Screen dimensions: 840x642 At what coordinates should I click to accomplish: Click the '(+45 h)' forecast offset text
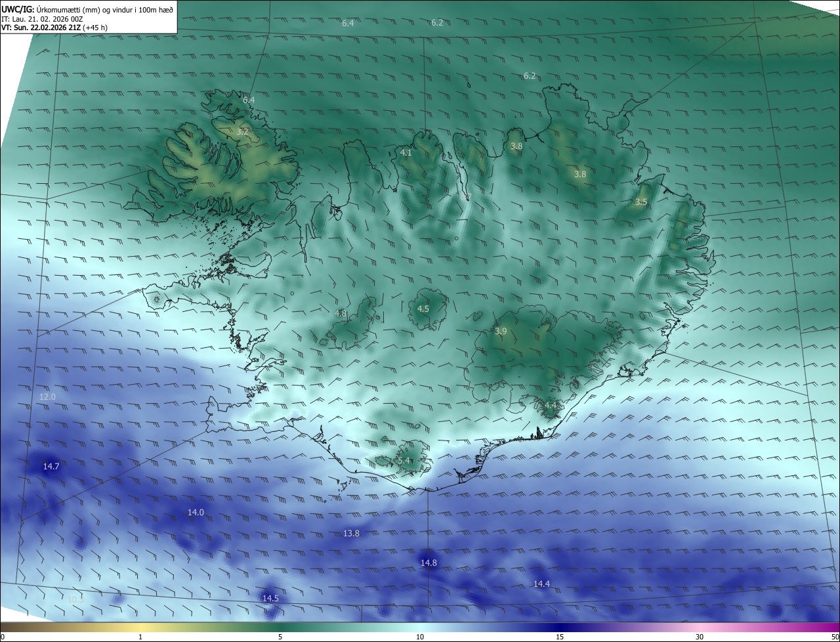(95, 28)
